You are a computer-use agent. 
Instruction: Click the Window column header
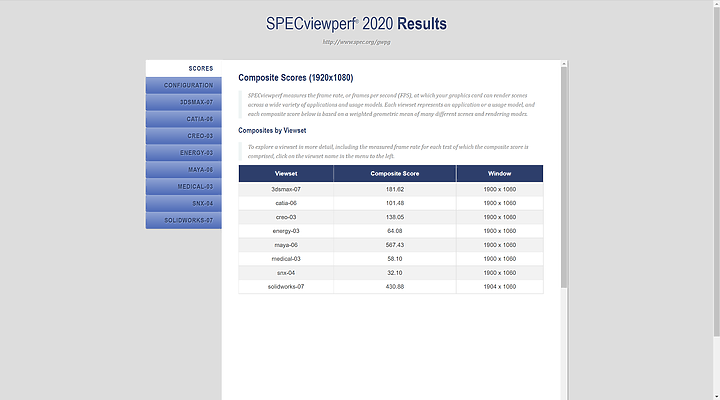click(x=500, y=174)
